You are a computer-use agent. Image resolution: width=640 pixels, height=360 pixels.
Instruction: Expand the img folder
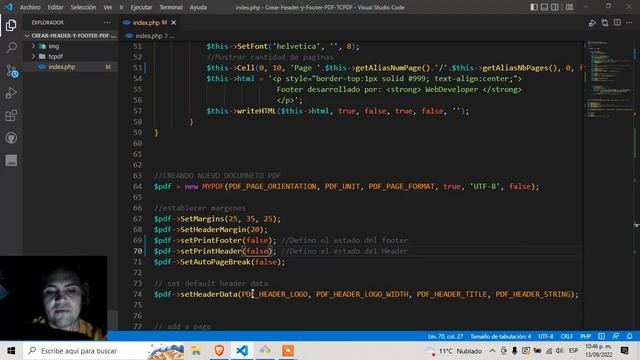coord(70,46)
